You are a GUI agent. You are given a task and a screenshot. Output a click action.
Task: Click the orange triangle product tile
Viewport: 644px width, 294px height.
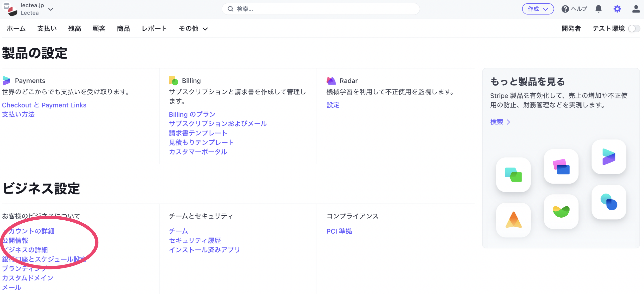coord(513,220)
